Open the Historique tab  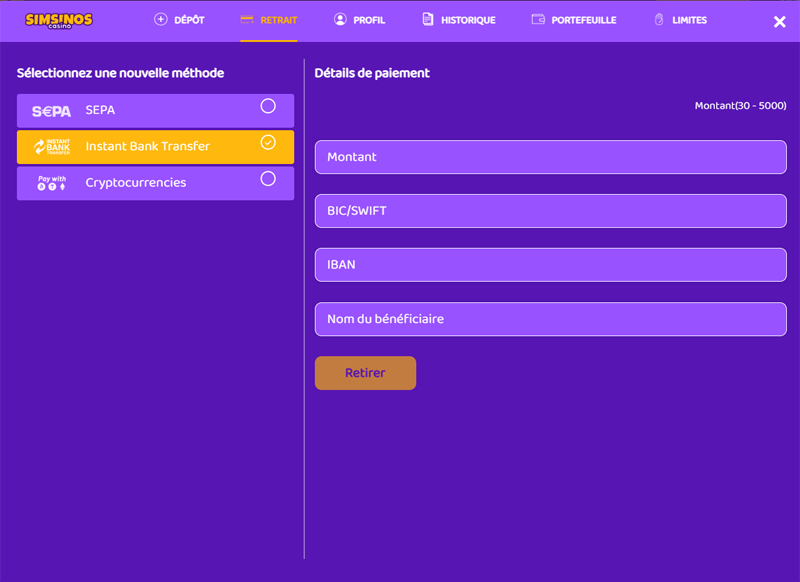point(467,20)
